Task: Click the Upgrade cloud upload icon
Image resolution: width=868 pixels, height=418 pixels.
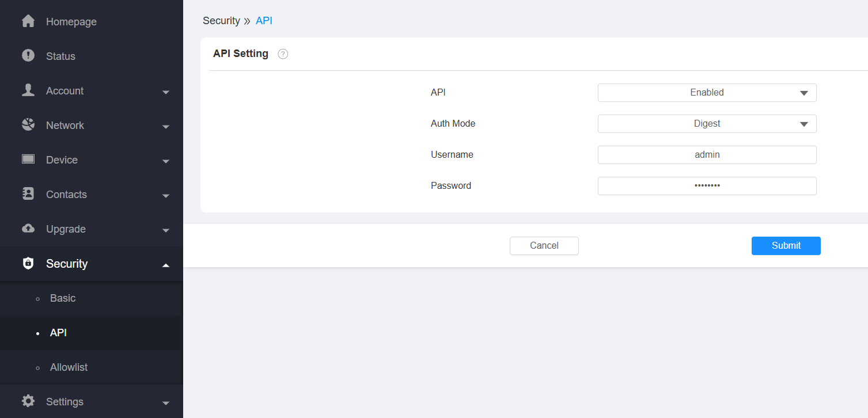Action: point(28,228)
